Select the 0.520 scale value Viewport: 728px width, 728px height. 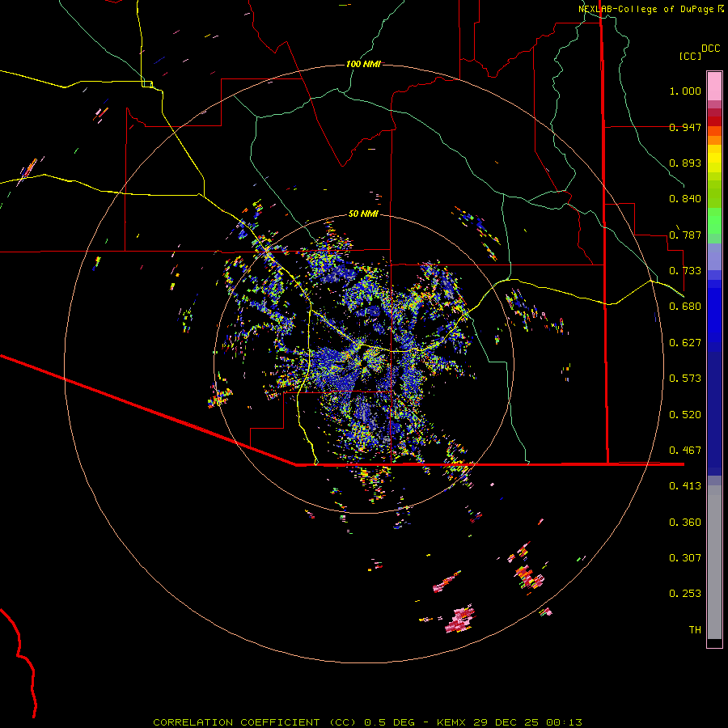685,415
